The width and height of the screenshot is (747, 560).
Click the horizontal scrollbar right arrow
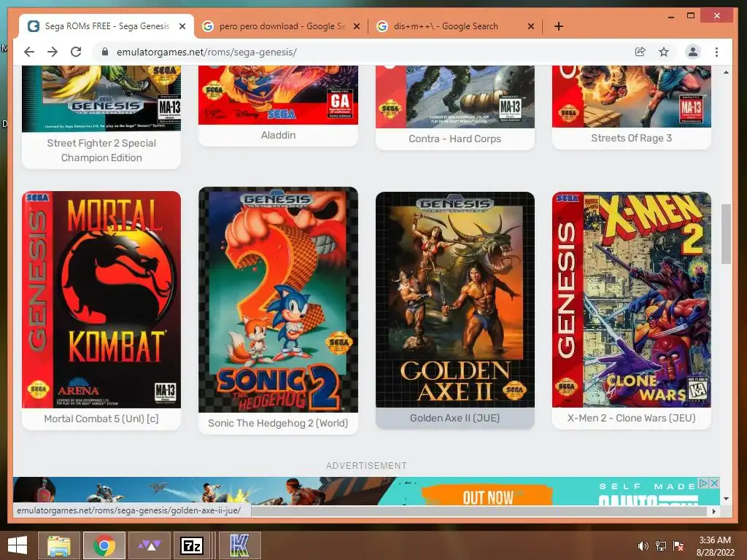(x=713, y=511)
